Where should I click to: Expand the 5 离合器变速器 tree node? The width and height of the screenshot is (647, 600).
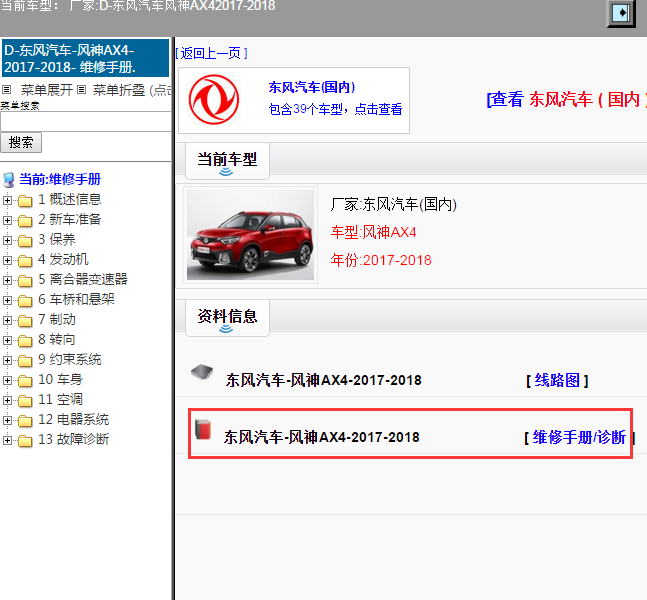click(7, 280)
